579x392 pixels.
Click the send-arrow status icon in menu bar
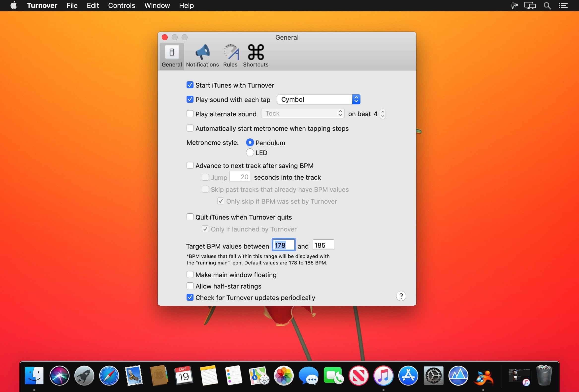click(514, 5)
